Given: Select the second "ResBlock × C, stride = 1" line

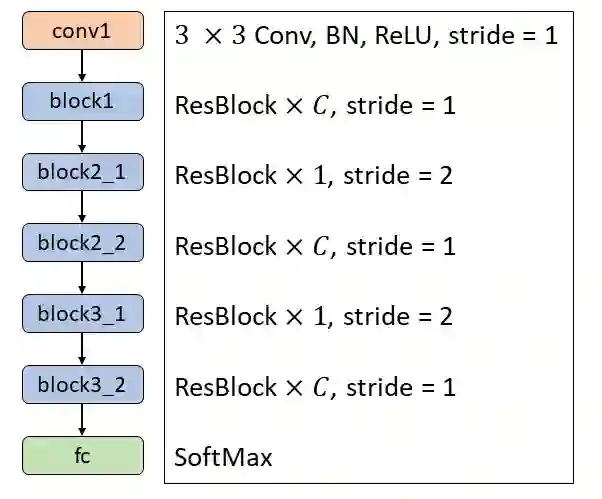Looking at the screenshot, I should point(315,246).
